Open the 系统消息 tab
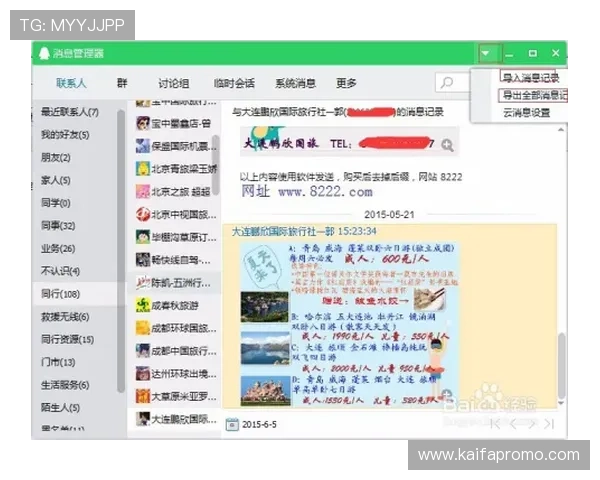600x480 pixels. [295, 83]
